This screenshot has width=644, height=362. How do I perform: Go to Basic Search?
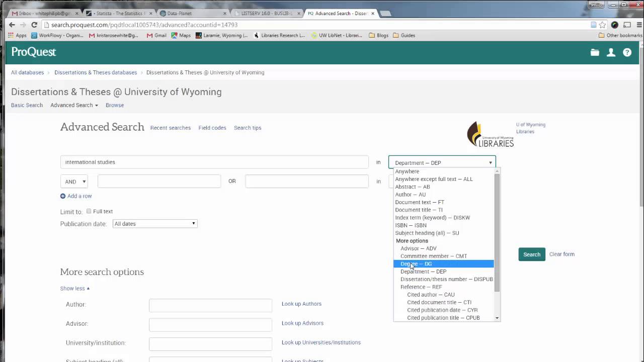(27, 105)
